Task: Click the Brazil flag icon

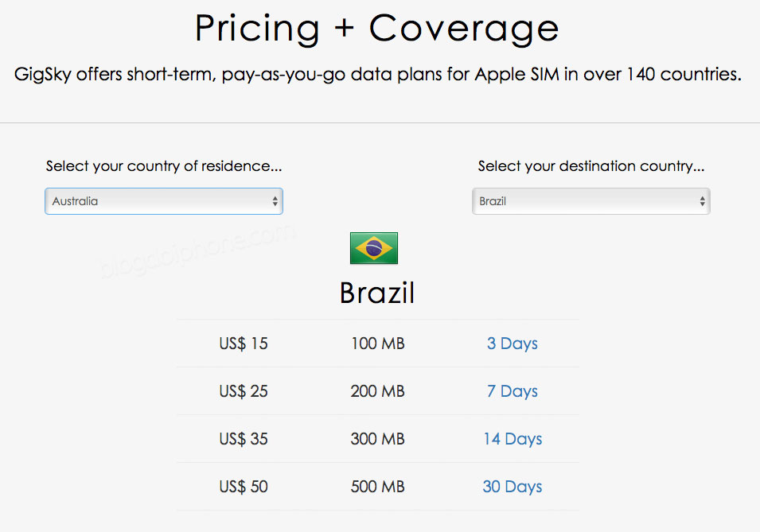Action: (374, 248)
